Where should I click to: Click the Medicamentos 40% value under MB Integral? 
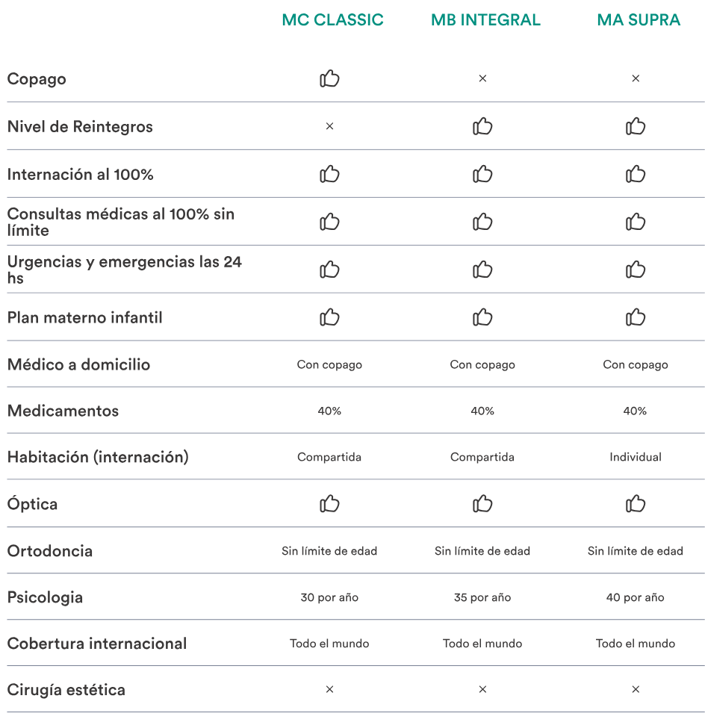click(482, 411)
